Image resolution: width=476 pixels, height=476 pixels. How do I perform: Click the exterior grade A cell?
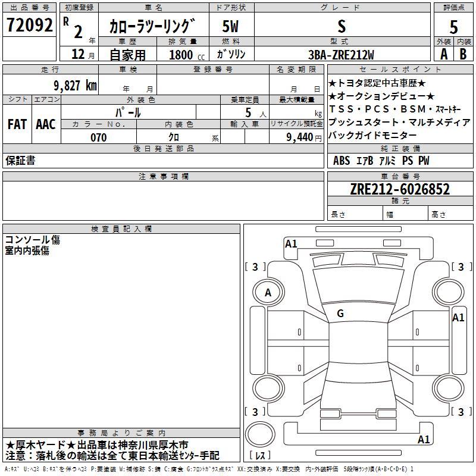(x=443, y=54)
